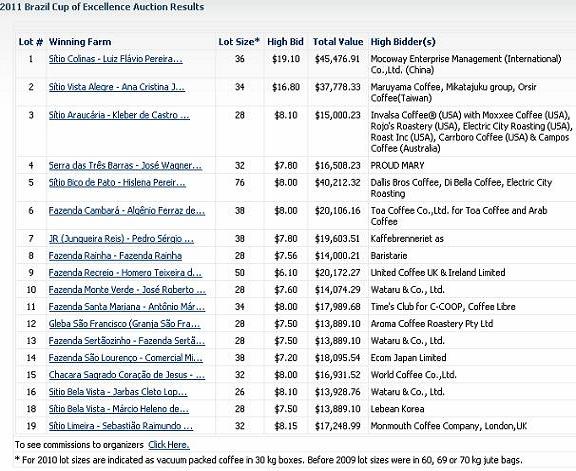Open the Fazenda São Lourenço link
Viewport: 576px width, 471px height.
click(126, 358)
